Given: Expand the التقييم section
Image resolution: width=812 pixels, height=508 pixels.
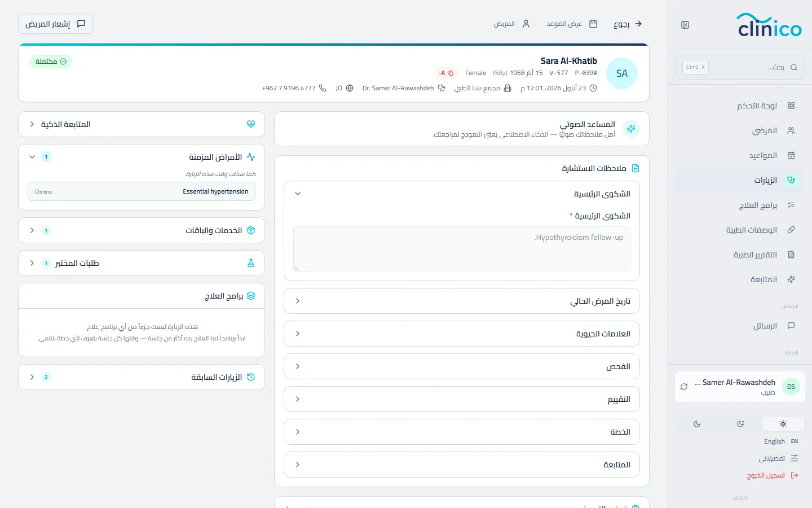Looking at the screenshot, I should click(462, 399).
